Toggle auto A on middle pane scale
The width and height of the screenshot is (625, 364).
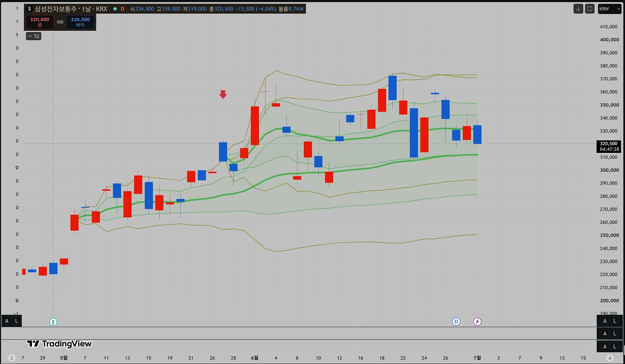point(605,333)
